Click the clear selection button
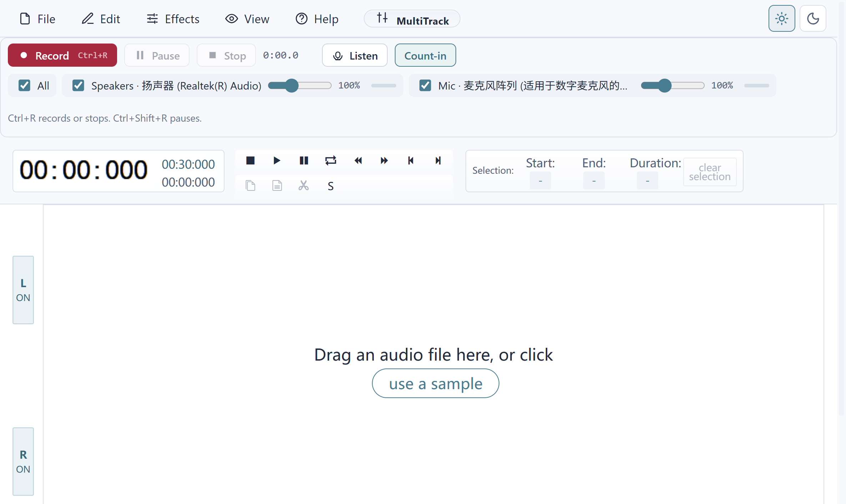846x504 pixels. pos(710,172)
